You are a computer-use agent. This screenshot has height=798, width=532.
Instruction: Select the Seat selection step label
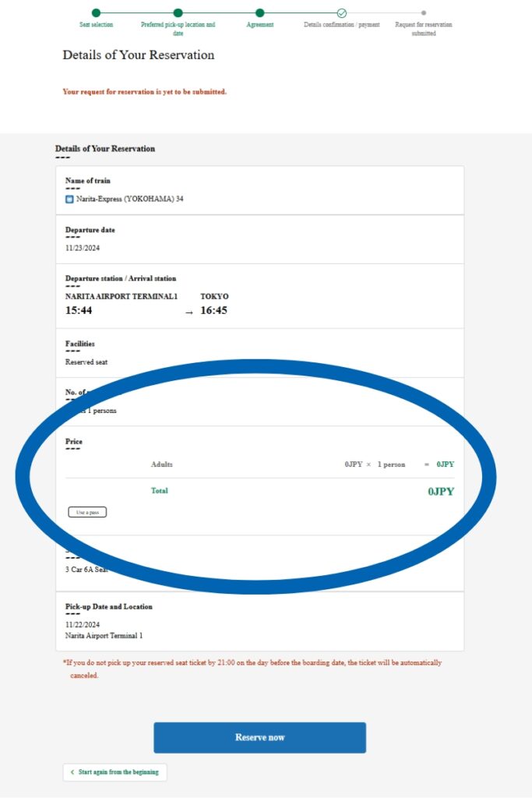[x=96, y=25]
